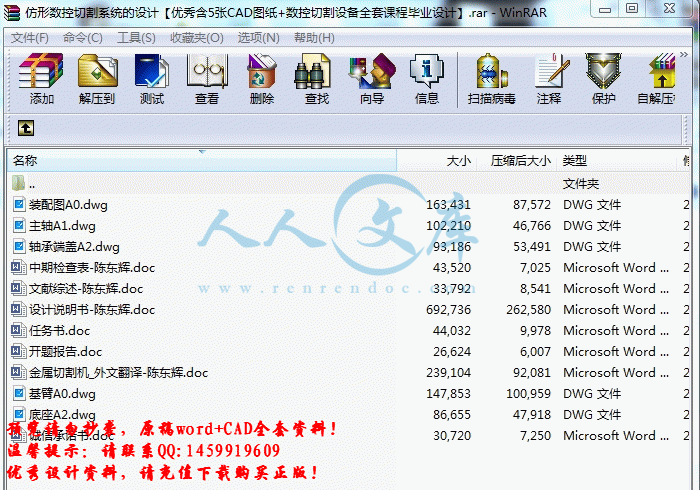Select file name 设计说明书-陈东辉.doc

92,310
